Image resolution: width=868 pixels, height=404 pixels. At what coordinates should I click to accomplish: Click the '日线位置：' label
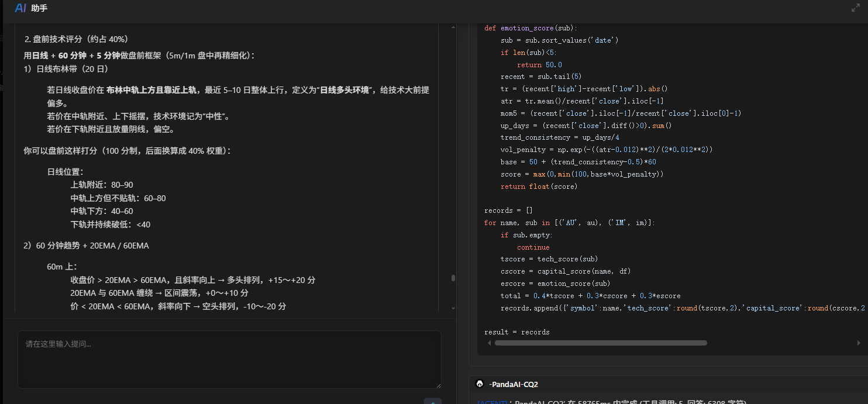65,172
